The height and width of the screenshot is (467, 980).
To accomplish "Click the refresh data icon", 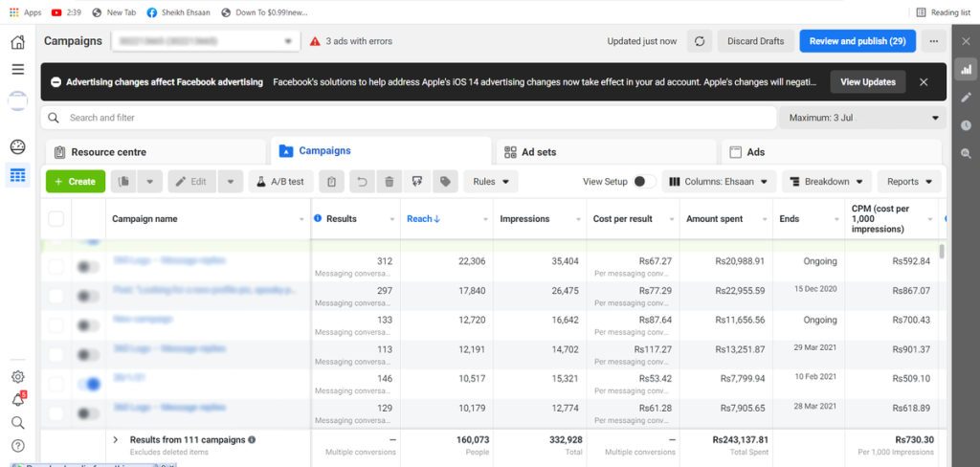I will pyautogui.click(x=700, y=41).
